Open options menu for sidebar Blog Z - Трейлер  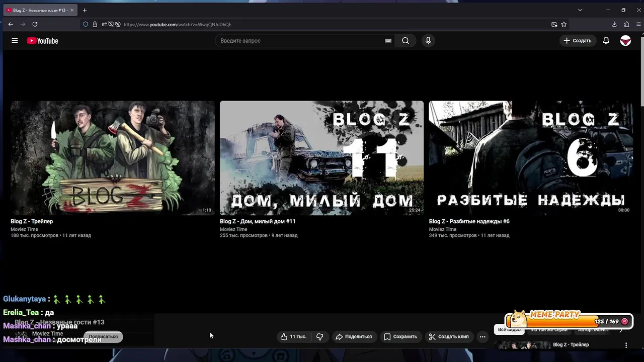tap(626, 345)
